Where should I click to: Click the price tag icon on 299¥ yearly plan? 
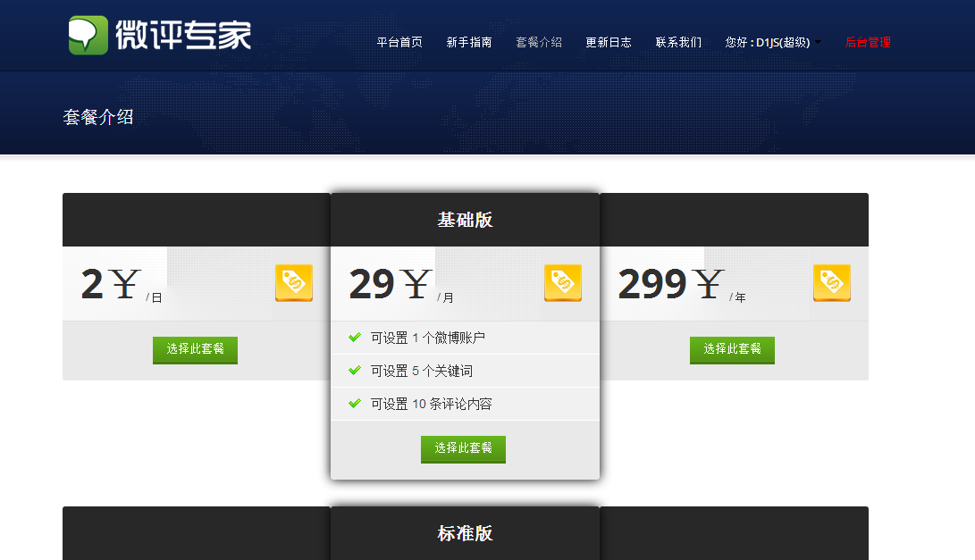(x=832, y=283)
